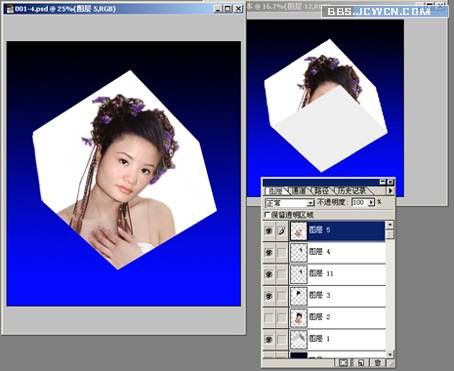
Task: Show layer 图层 2 via its visibility box
Action: pos(269,318)
